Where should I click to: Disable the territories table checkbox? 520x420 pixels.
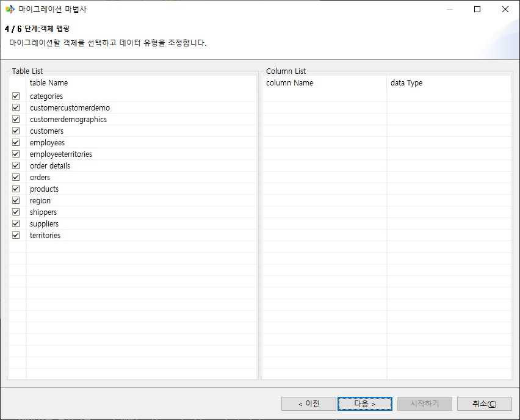tap(16, 235)
